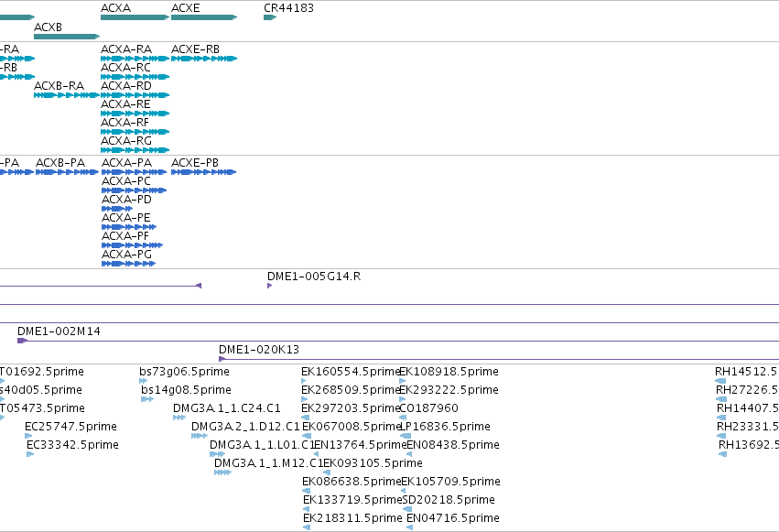Click the DME1-002M14 label text
Image resolution: width=779 pixels, height=532 pixels.
click(59, 331)
